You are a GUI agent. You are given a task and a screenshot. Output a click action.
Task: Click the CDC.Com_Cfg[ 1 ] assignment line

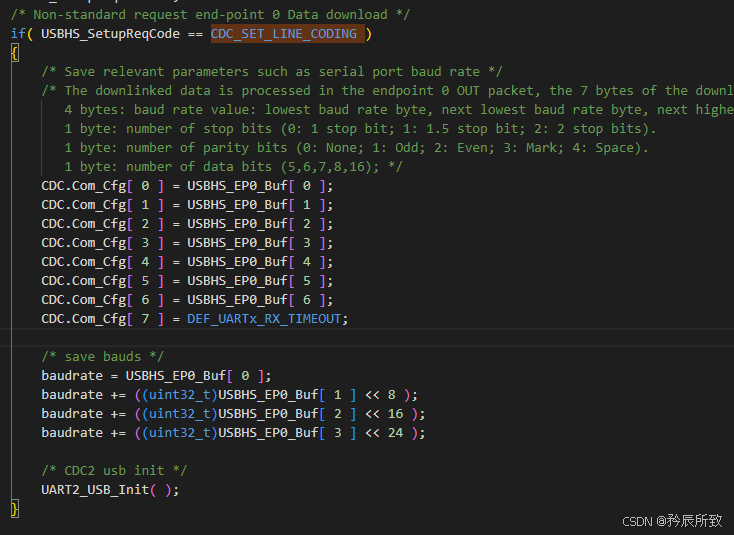187,205
